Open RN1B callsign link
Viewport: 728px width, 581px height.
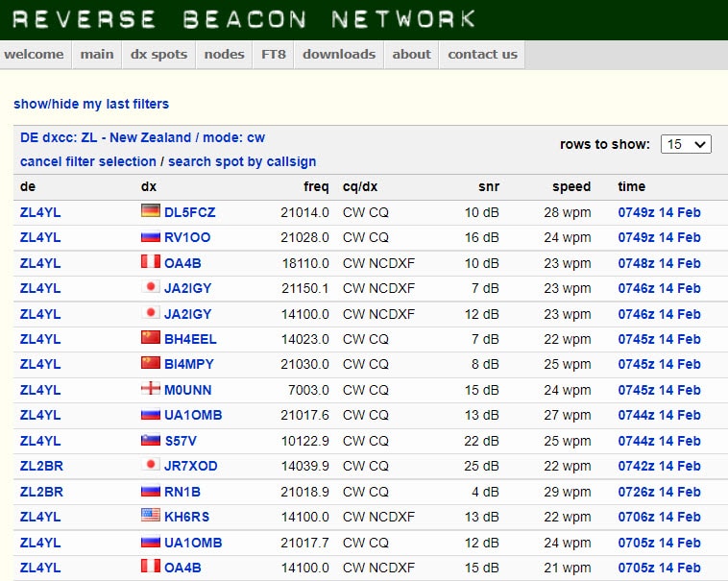[x=182, y=492]
